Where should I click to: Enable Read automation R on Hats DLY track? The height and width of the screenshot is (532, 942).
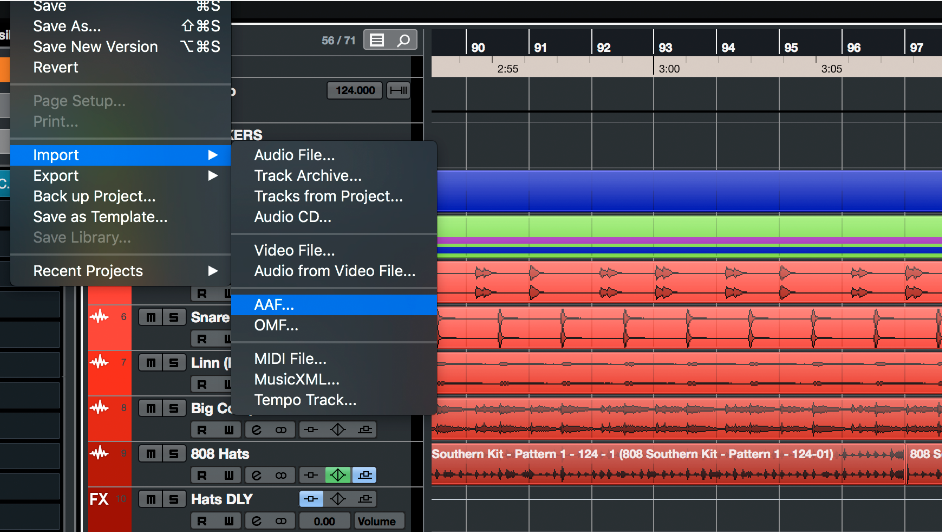coord(202,521)
